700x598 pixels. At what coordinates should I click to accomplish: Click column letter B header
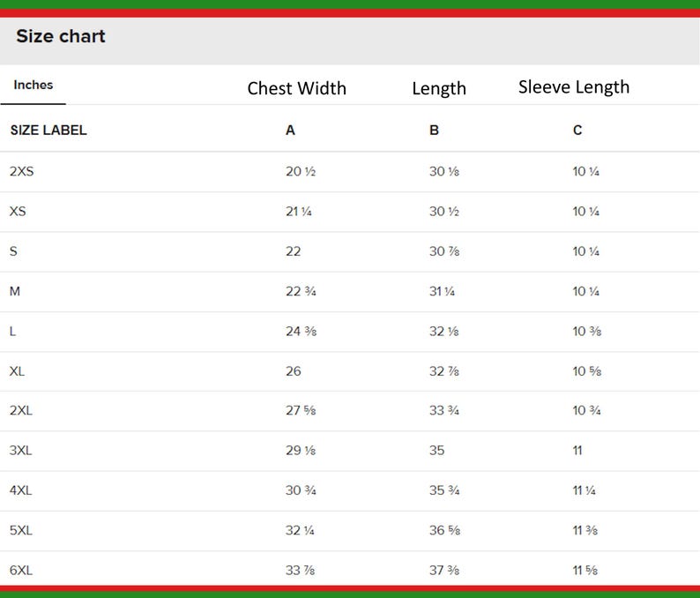[434, 130]
